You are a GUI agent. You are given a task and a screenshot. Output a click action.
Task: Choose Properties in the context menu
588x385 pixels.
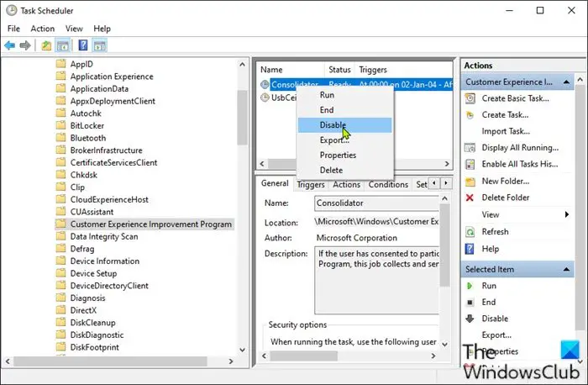[x=345, y=155]
